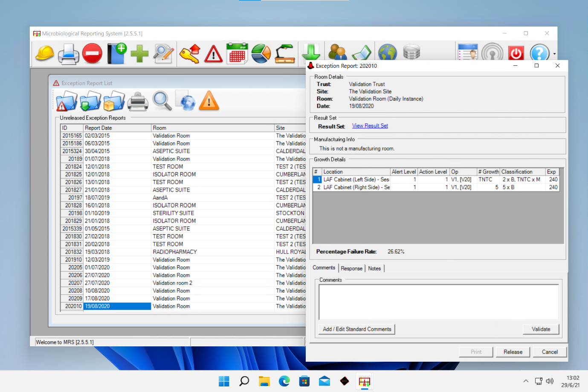The image size is (588, 392).
Task: Click the blue book with plus icon
Action: tap(116, 54)
